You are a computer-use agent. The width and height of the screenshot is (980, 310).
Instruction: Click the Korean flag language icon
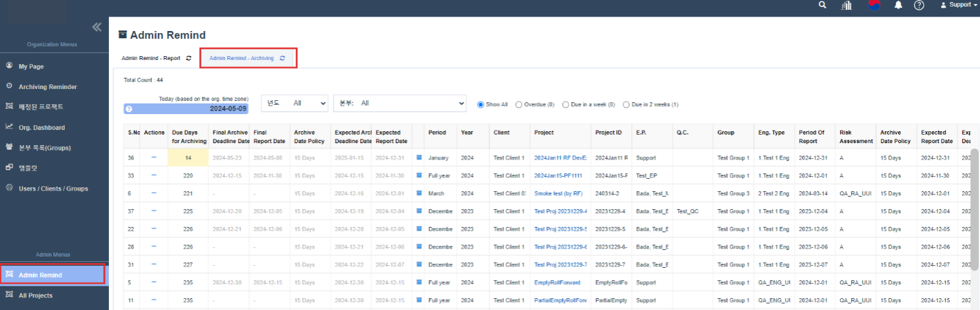click(x=874, y=5)
